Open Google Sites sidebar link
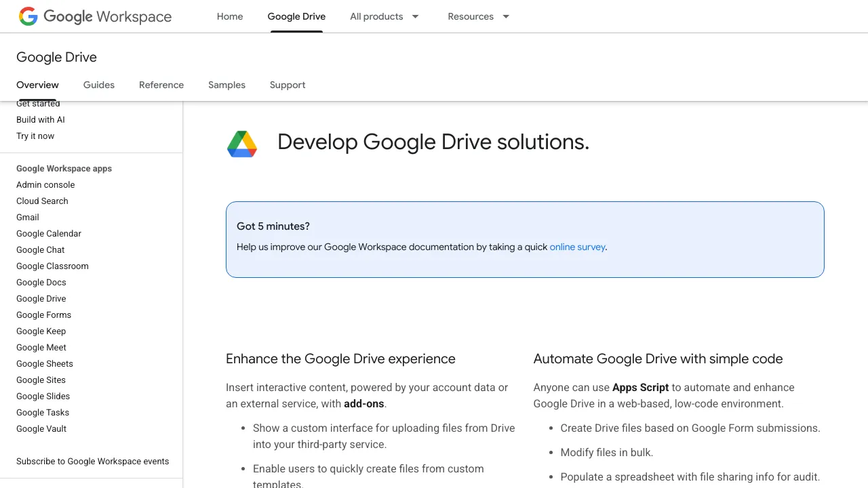Viewport: 868px width, 488px height. pyautogui.click(x=41, y=380)
